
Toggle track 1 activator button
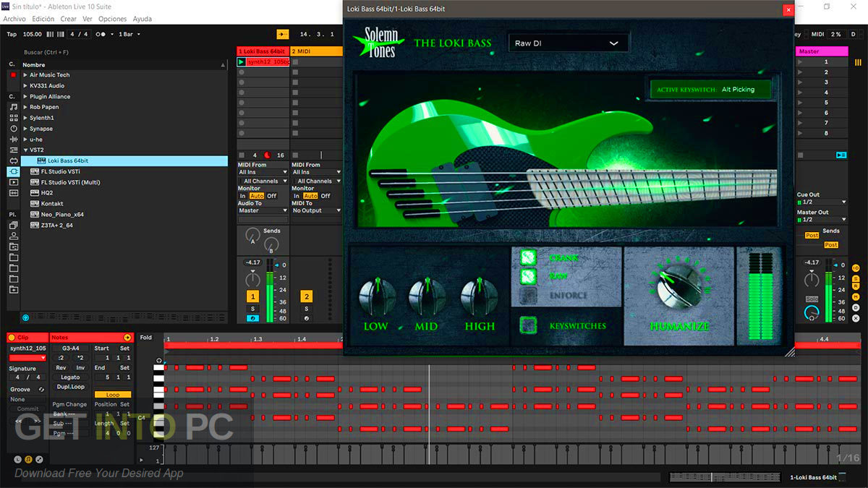252,296
